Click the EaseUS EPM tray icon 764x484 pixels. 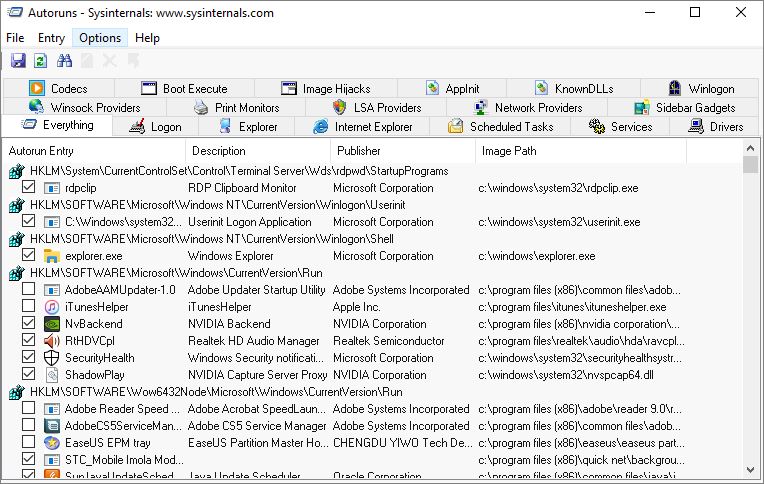tap(52, 443)
